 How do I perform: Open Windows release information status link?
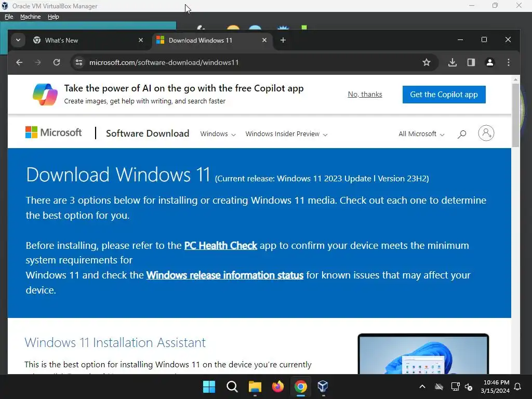pos(225,275)
